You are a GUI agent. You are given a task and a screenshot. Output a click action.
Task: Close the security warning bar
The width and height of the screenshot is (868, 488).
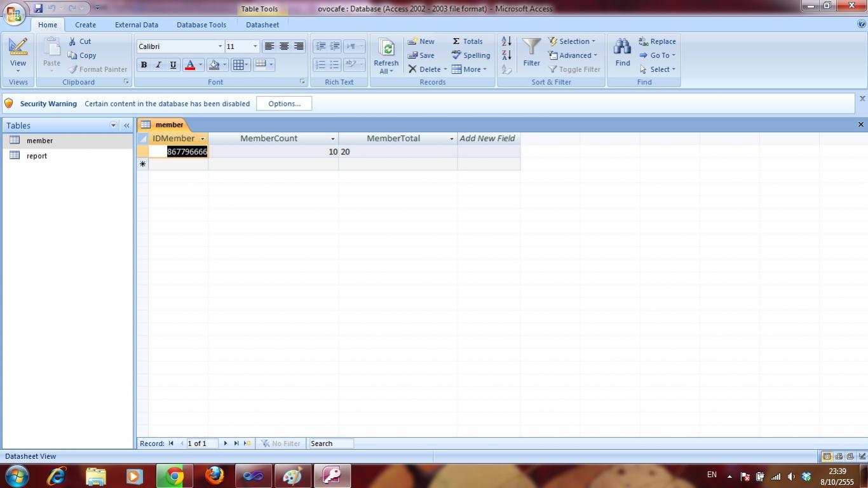point(862,98)
